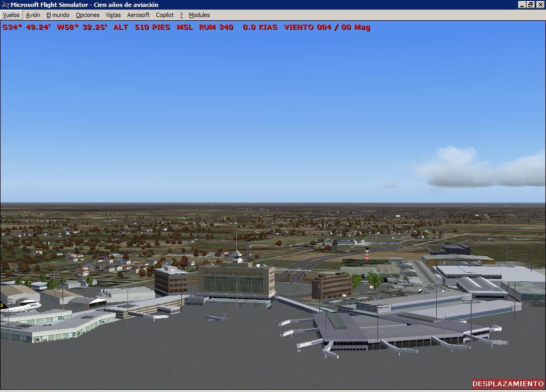Click the red DESPLAZAMIENTO label

coord(508,383)
